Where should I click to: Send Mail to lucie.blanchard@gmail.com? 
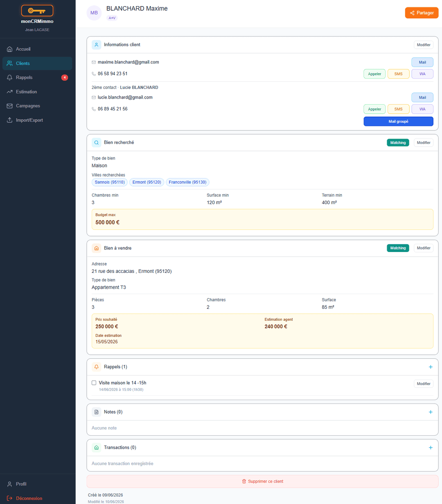(x=422, y=97)
